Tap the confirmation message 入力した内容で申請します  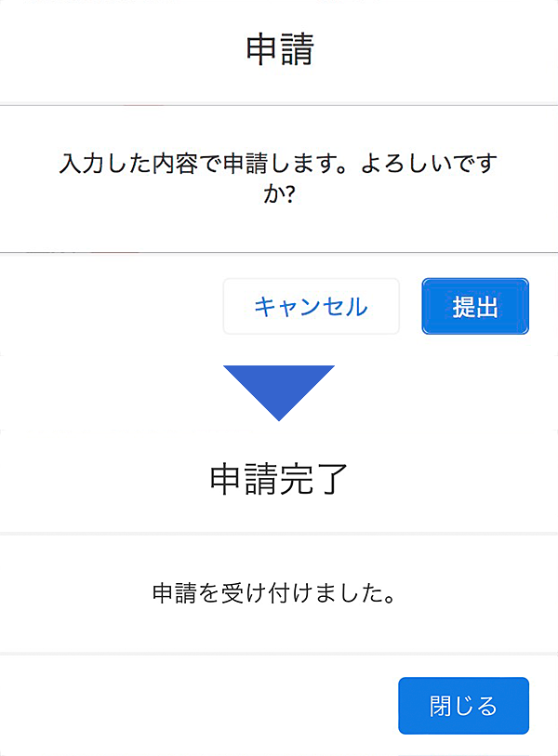click(278, 164)
